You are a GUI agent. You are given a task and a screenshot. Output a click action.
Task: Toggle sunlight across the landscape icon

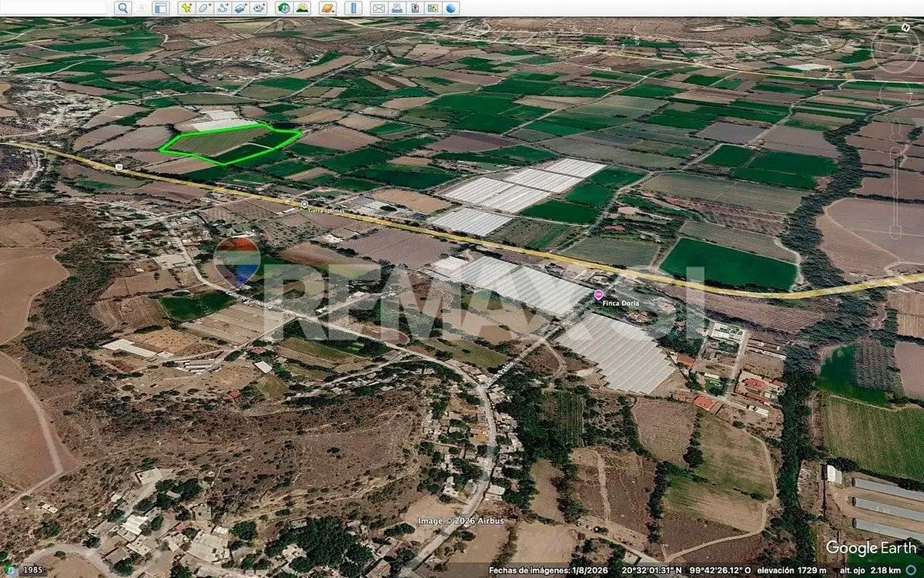(x=303, y=8)
